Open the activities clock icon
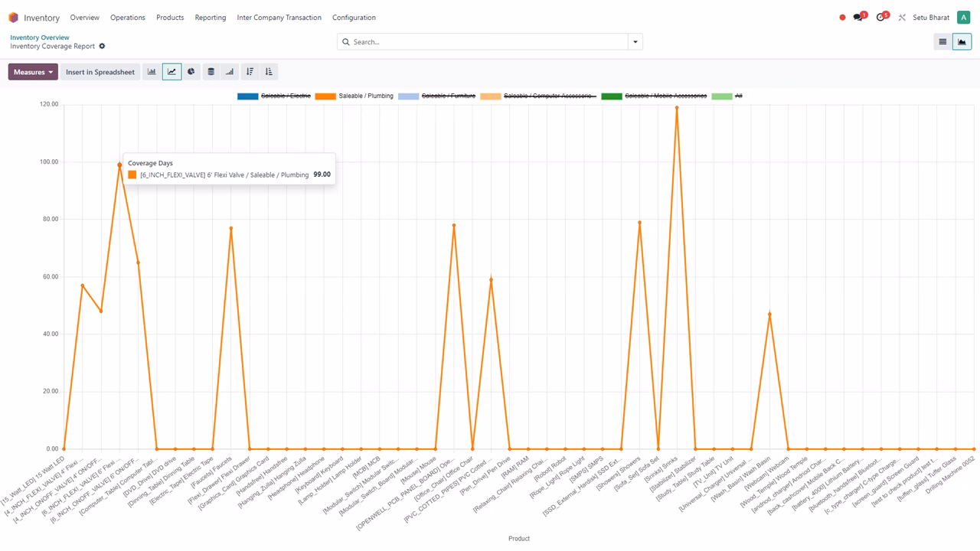 (x=880, y=18)
